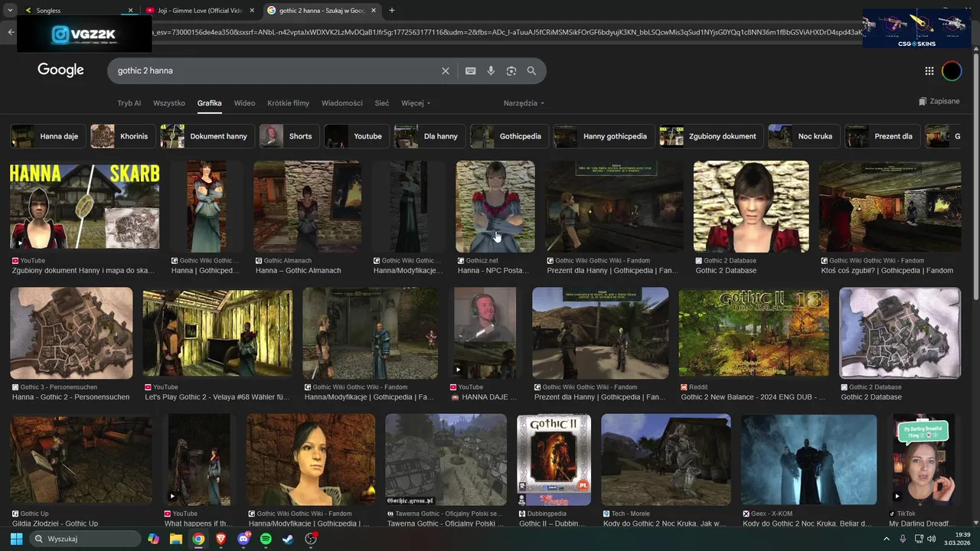This screenshot has height=551, width=980.
Task: Apply the Gothicpedia filter chip
Action: (x=508, y=136)
